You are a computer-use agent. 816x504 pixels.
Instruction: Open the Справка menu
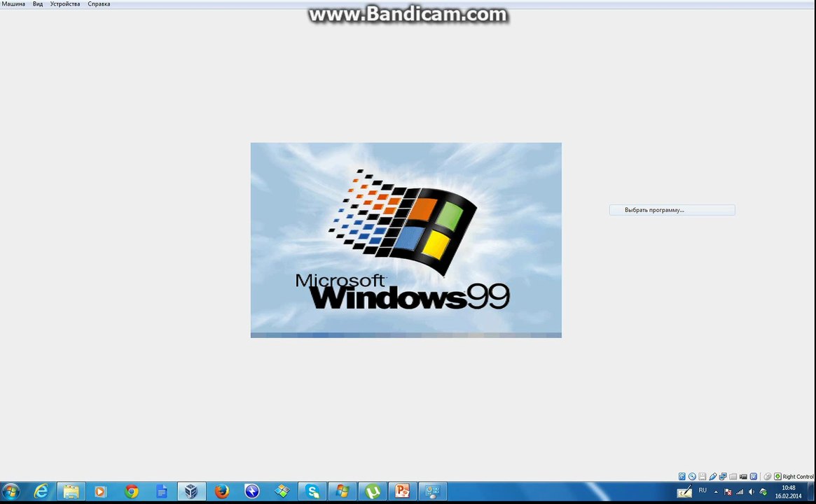[99, 3]
